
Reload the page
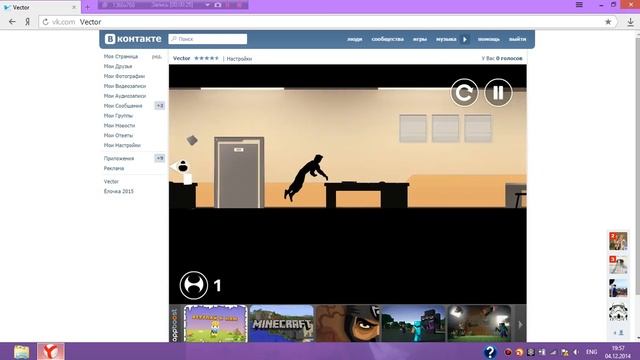[x=45, y=22]
